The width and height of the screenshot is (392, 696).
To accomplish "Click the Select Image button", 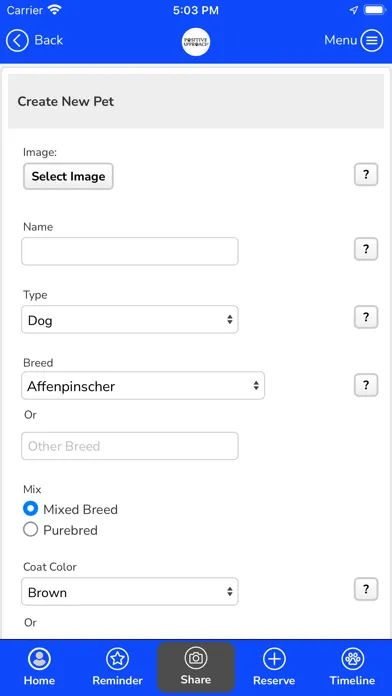I will coord(68,176).
